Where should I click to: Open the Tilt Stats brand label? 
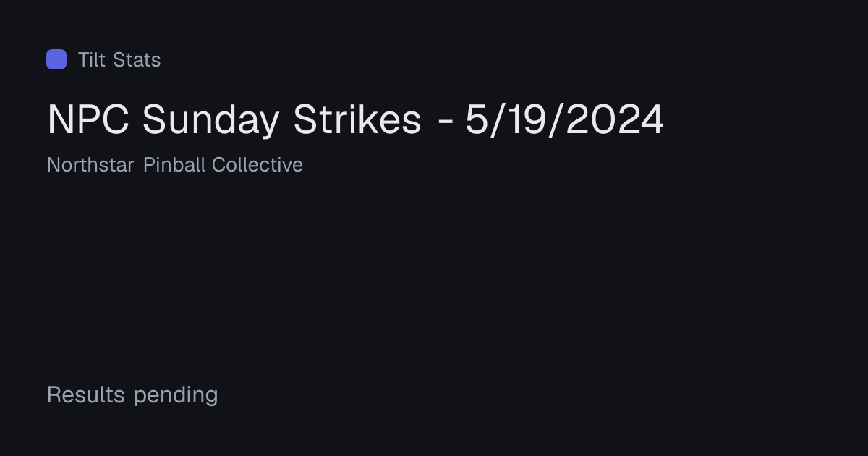[x=119, y=59]
